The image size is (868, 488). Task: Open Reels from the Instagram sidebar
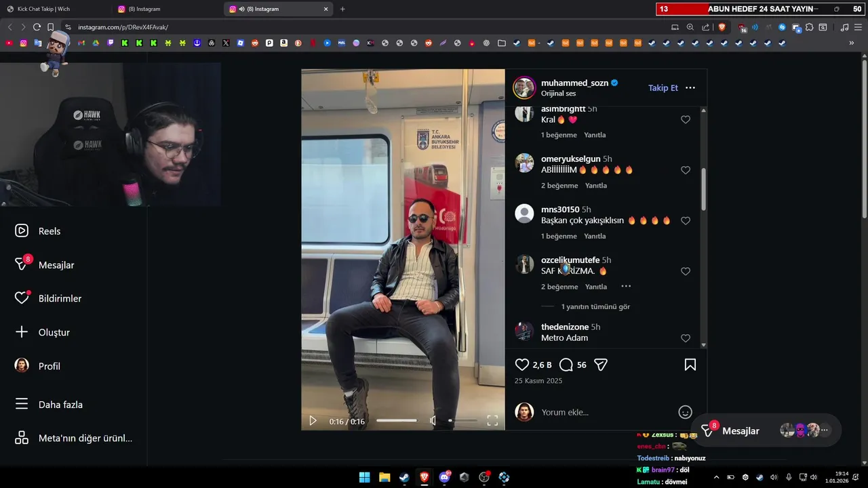pyautogui.click(x=38, y=231)
